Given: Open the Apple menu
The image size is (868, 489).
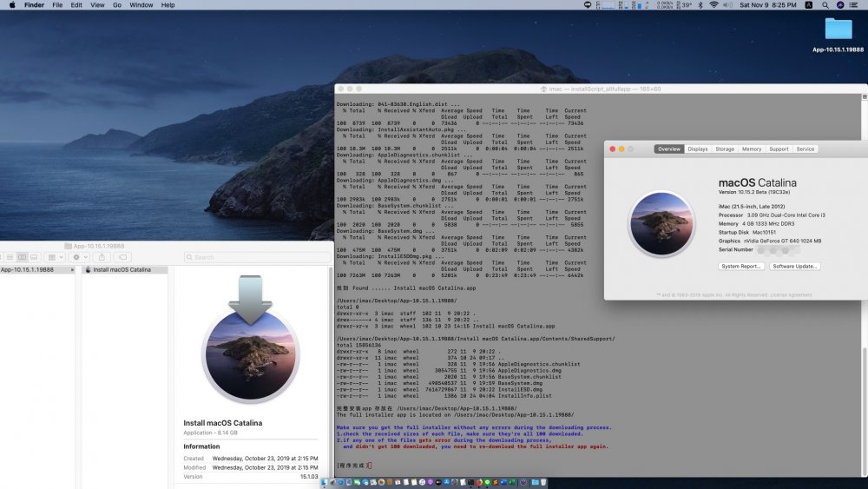Looking at the screenshot, I should (x=12, y=5).
